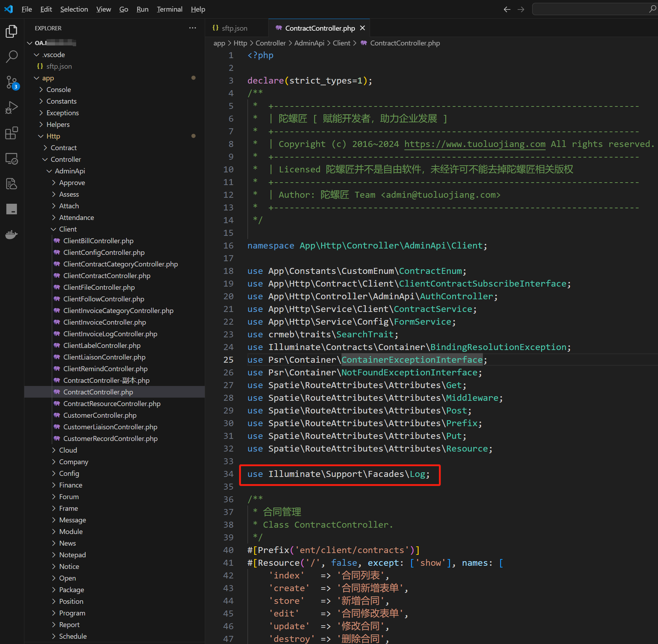
Task: Open the Run menu
Action: point(142,9)
